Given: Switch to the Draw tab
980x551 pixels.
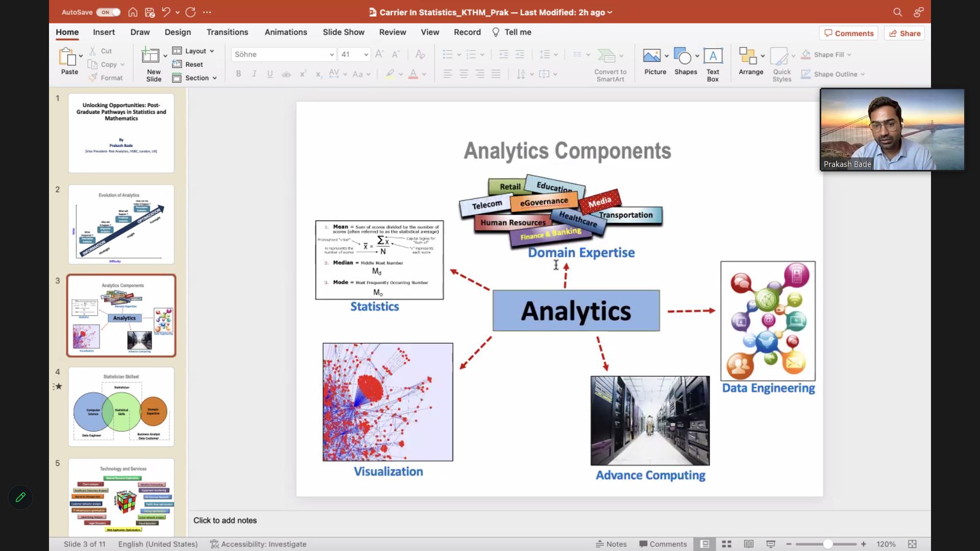Looking at the screenshot, I should point(140,32).
